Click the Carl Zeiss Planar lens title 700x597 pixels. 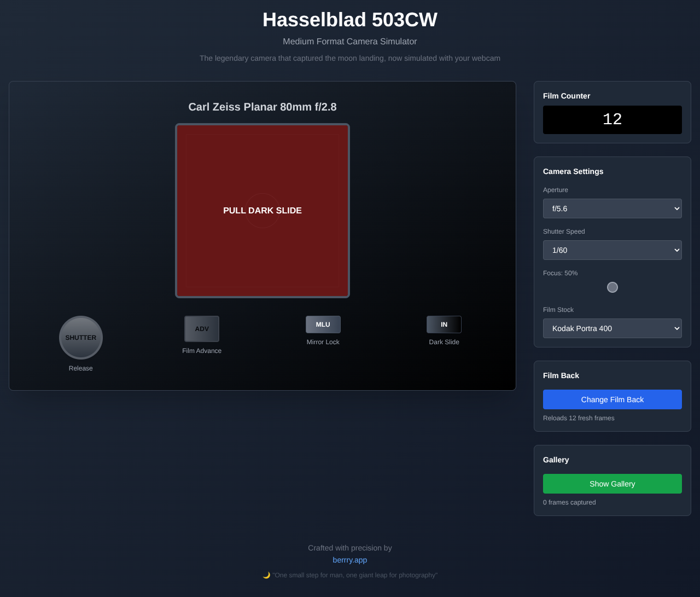262,107
